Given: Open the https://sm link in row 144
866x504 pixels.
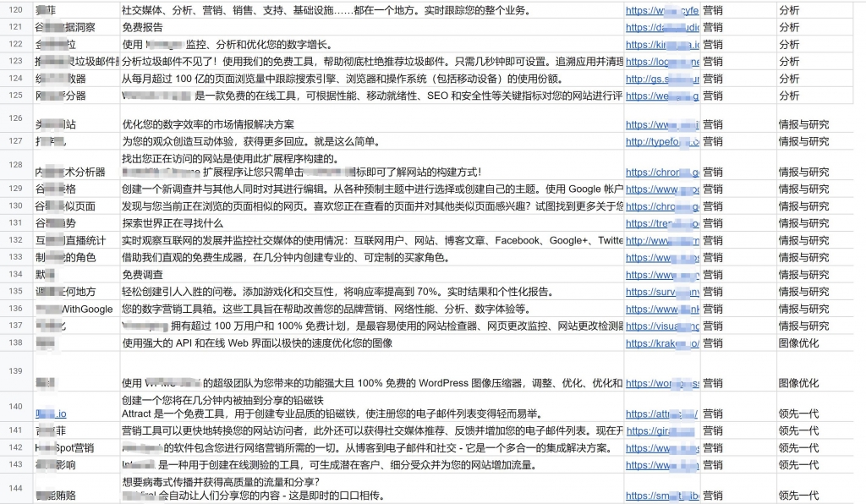Looking at the screenshot, I should [x=662, y=496].
